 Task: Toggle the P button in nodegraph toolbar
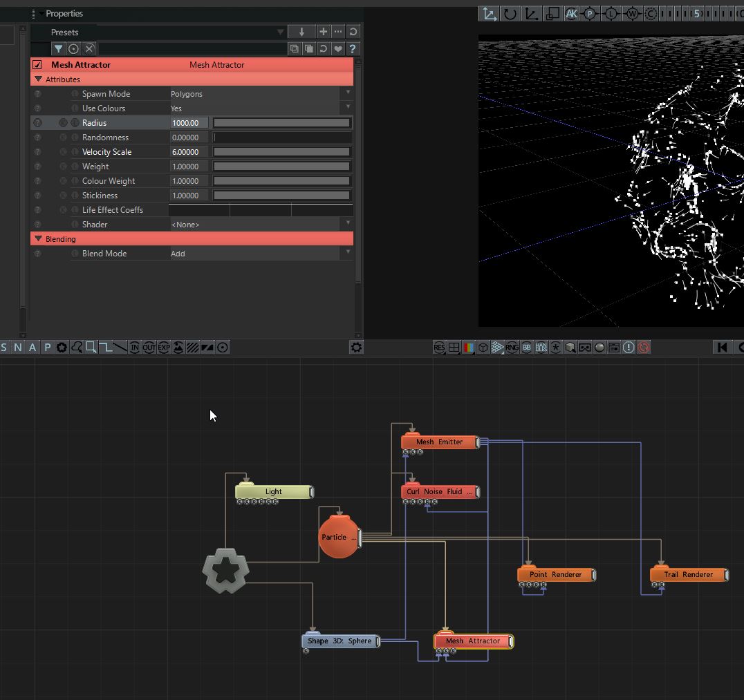tap(48, 348)
